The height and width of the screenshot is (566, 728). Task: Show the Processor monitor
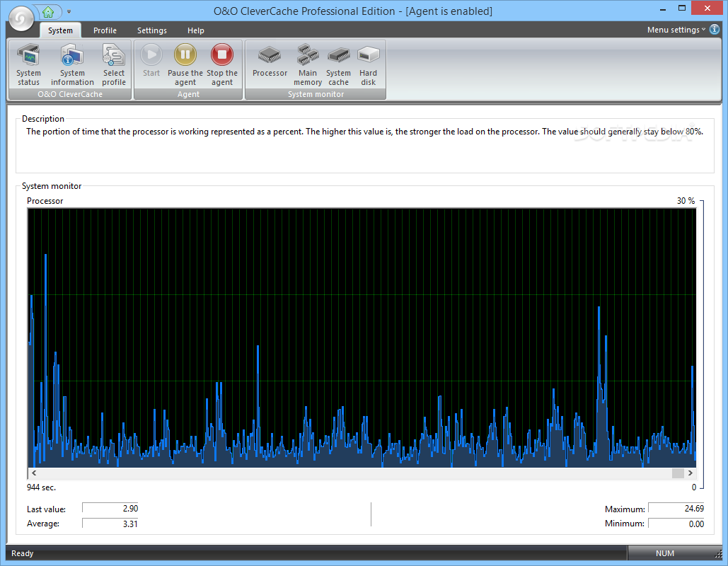click(x=270, y=60)
